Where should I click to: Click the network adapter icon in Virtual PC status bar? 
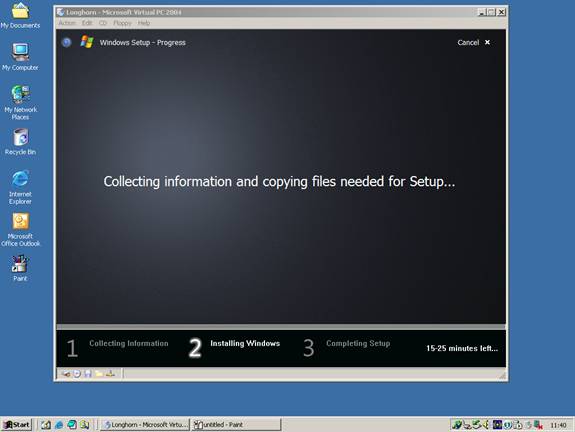coord(110,374)
